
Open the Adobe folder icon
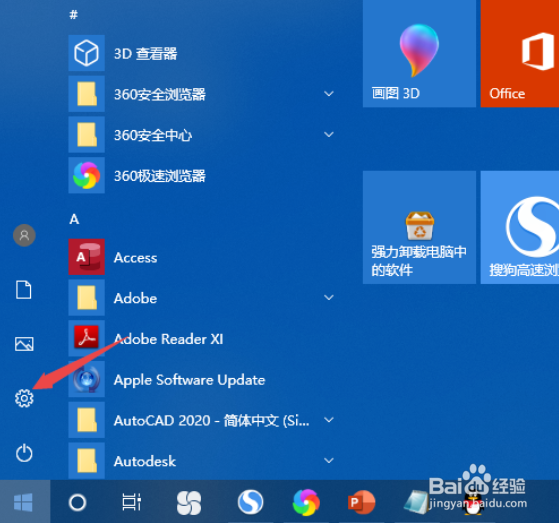pos(86,298)
